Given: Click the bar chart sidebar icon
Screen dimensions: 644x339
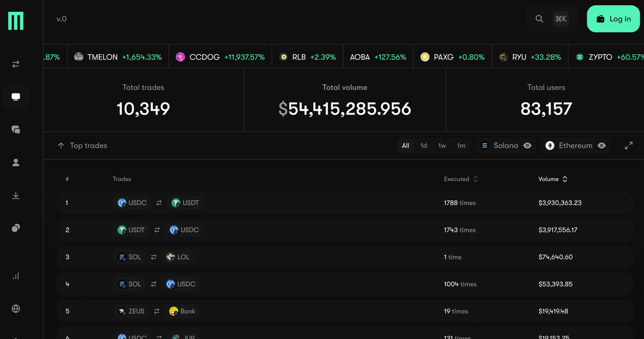Looking at the screenshot, I should (16, 276).
